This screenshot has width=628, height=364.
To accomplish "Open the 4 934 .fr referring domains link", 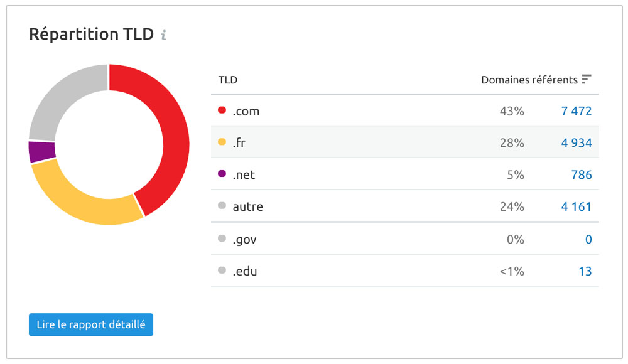I will pyautogui.click(x=577, y=143).
